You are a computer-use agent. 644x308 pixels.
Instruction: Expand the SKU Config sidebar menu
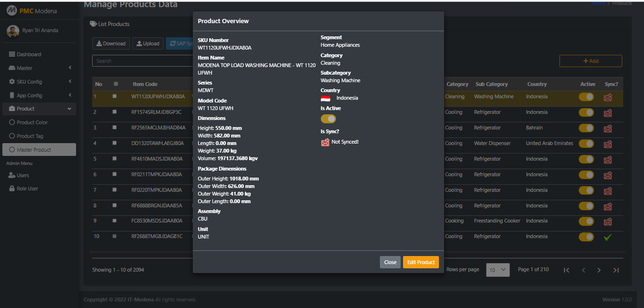40,82
